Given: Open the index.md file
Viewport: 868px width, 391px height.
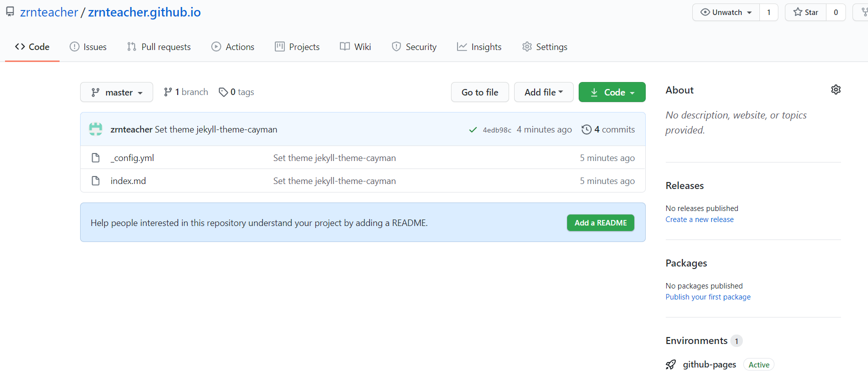Looking at the screenshot, I should click(x=128, y=181).
